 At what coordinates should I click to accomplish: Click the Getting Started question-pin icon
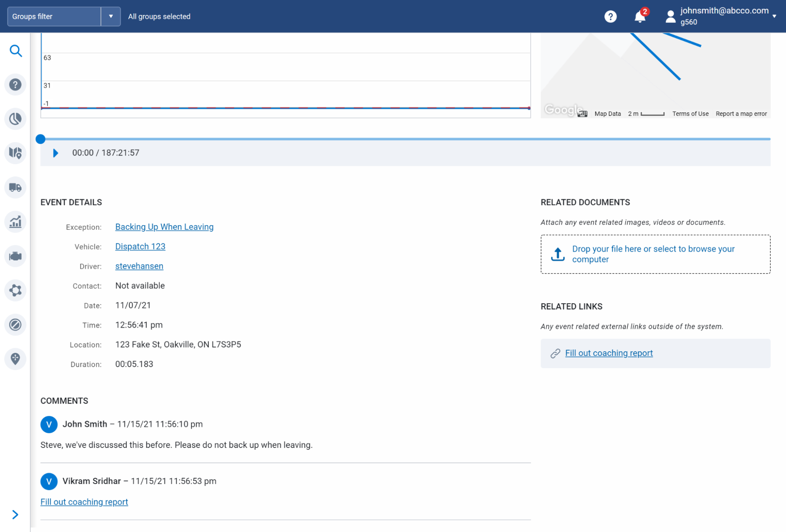(16, 84)
